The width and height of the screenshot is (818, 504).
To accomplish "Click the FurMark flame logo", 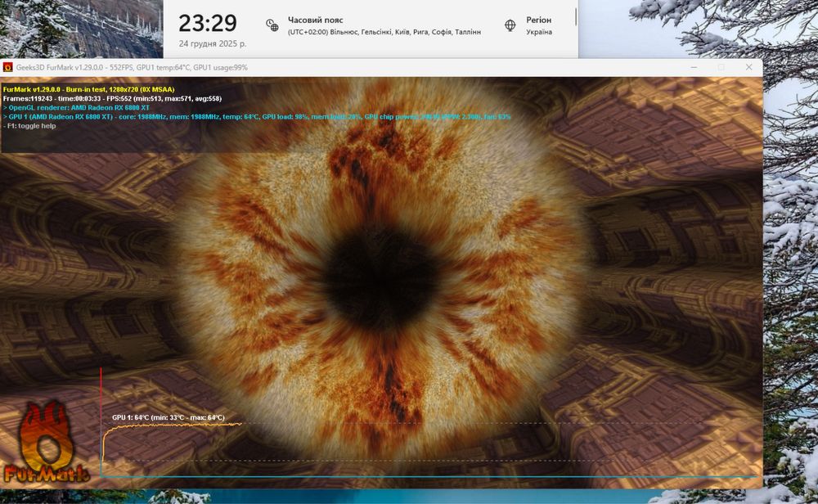I will [x=46, y=441].
